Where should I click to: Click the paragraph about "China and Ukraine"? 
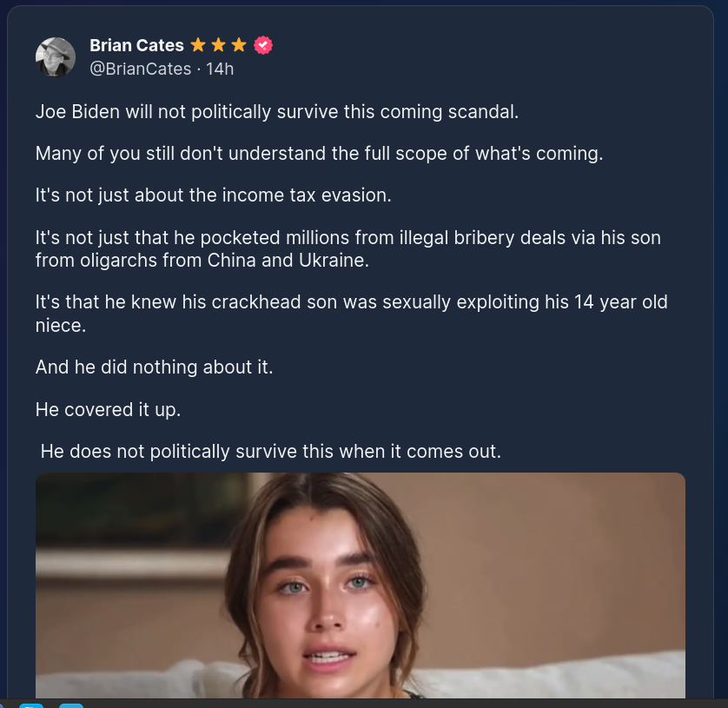point(347,248)
